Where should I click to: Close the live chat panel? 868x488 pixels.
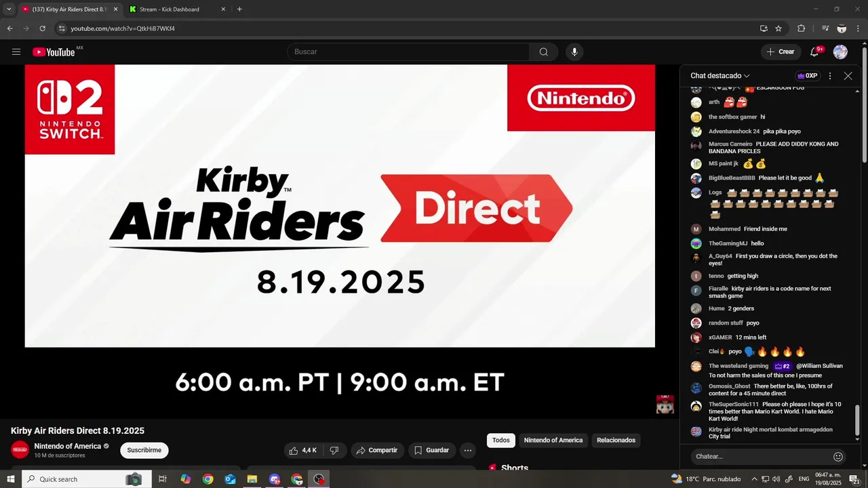pos(848,76)
